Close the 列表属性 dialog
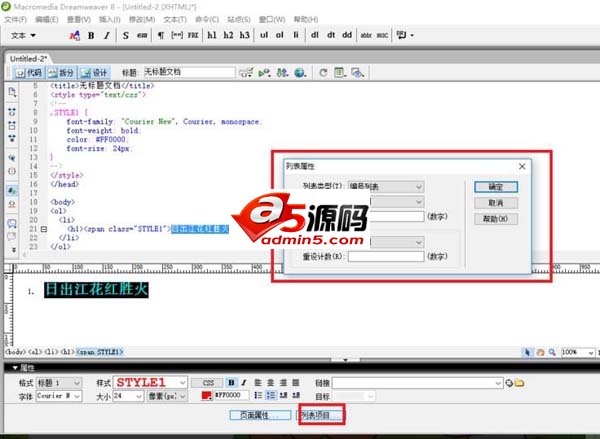600x439 pixels. click(x=522, y=166)
